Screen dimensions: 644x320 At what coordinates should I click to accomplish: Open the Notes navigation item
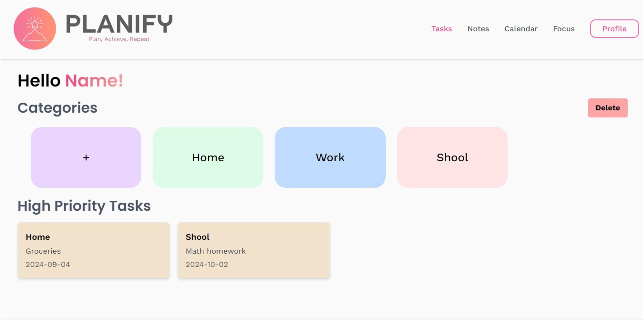(478, 28)
